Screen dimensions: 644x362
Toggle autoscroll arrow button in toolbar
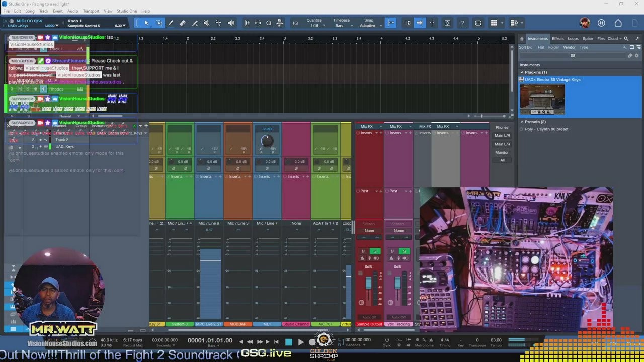(419, 23)
